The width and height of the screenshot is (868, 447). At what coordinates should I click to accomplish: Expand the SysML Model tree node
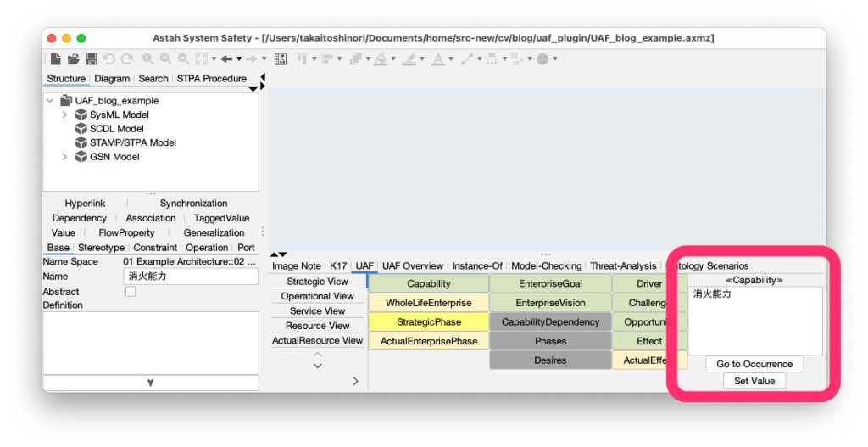coord(64,115)
